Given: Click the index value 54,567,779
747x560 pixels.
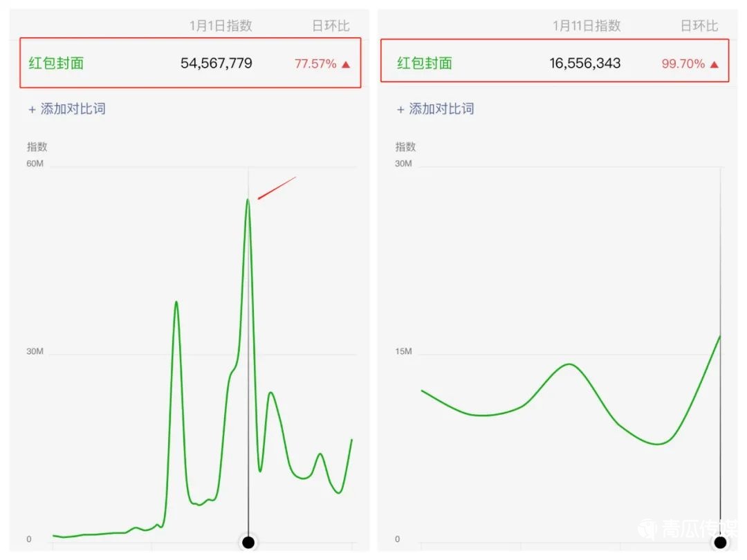Looking at the screenshot, I should tap(216, 64).
